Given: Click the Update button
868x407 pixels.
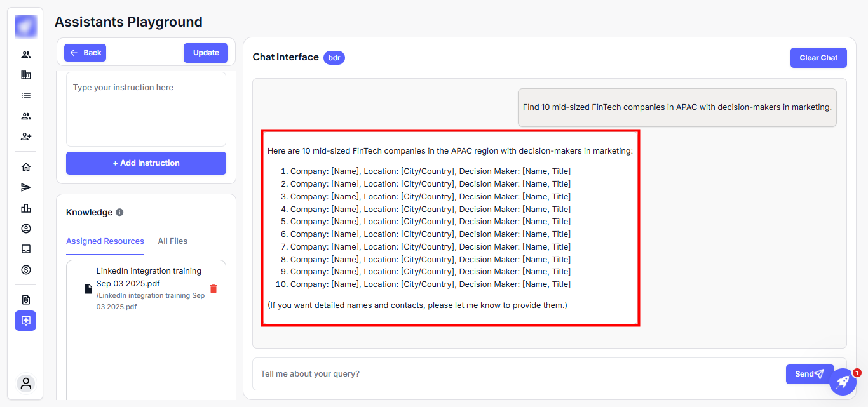Looking at the screenshot, I should pyautogui.click(x=206, y=53).
